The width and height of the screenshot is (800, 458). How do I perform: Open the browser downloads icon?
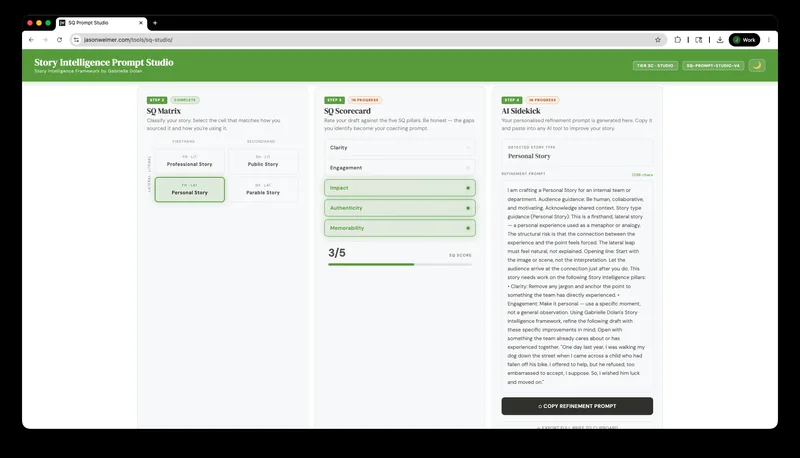[720, 40]
